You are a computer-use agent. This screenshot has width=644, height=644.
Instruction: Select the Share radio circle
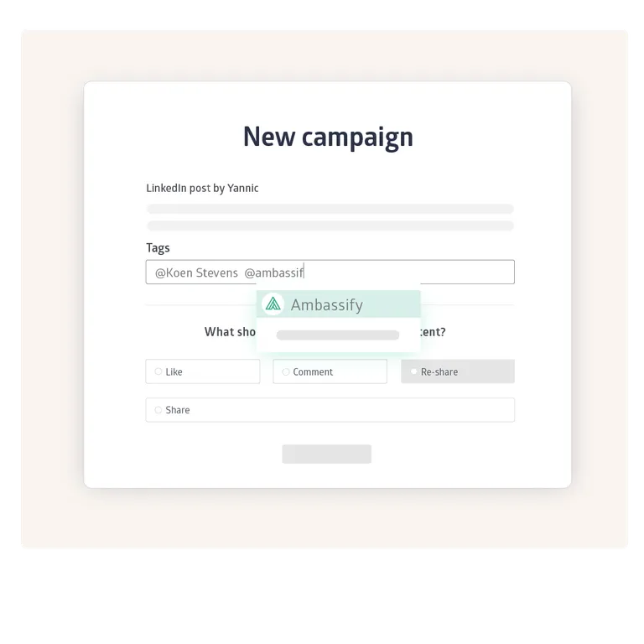pyautogui.click(x=158, y=410)
